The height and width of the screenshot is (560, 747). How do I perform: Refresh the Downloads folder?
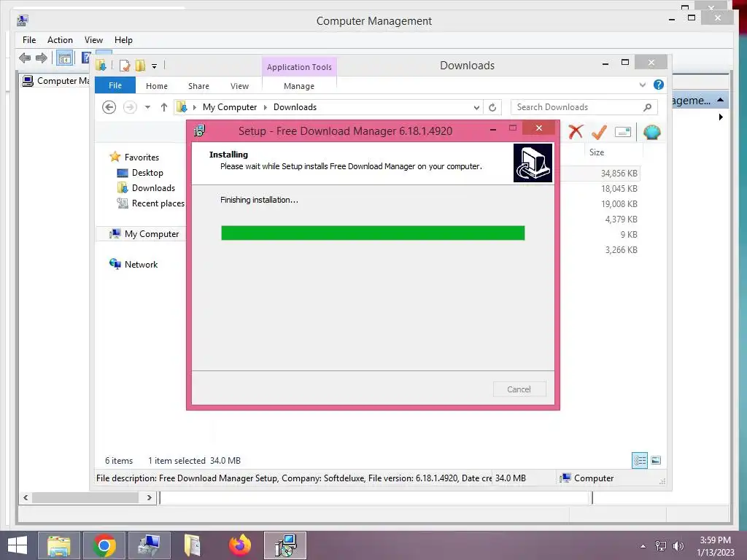492,107
